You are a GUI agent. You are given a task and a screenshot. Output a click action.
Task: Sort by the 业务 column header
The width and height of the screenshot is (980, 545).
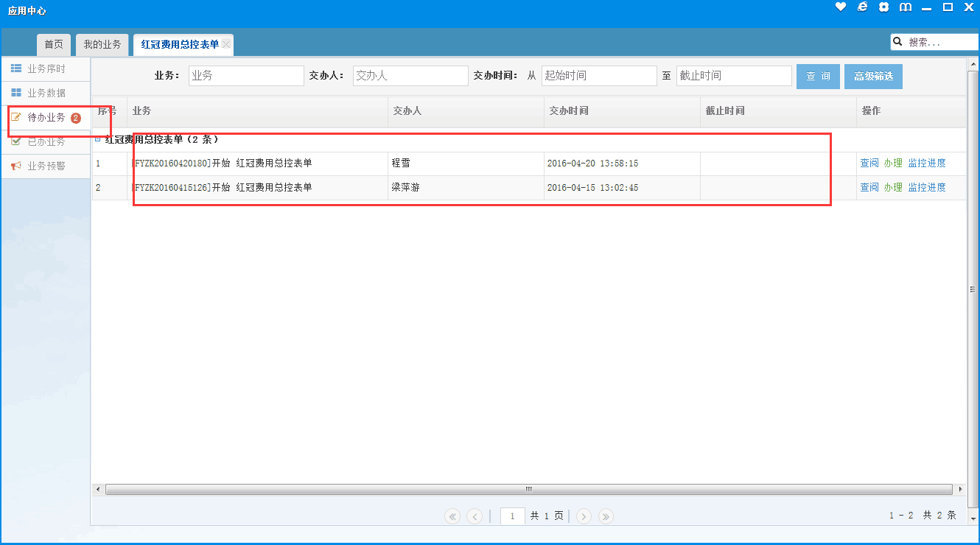click(x=257, y=111)
